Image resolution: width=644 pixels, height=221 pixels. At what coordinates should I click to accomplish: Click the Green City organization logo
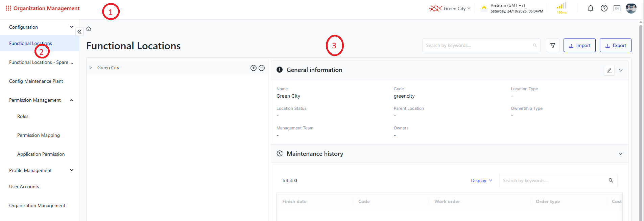pos(435,8)
